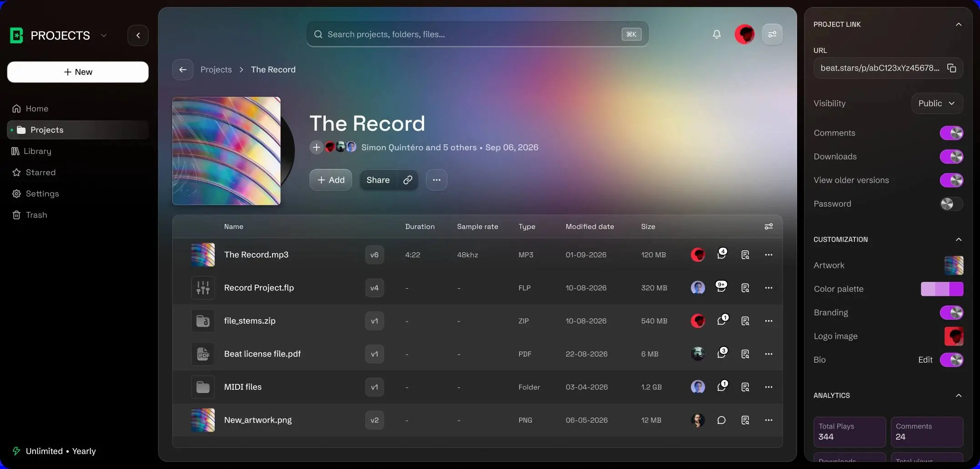Image resolution: width=980 pixels, height=469 pixels.
Task: Click the Share button
Action: pos(378,180)
